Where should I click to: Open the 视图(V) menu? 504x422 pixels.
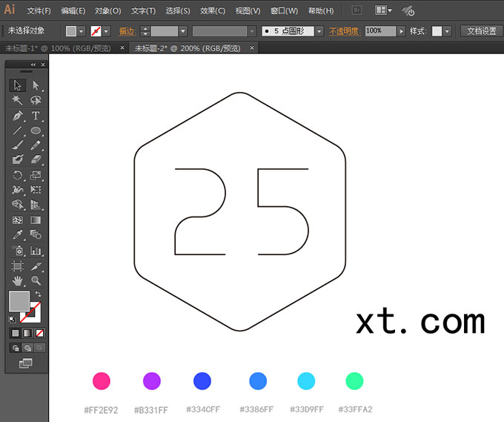click(248, 11)
